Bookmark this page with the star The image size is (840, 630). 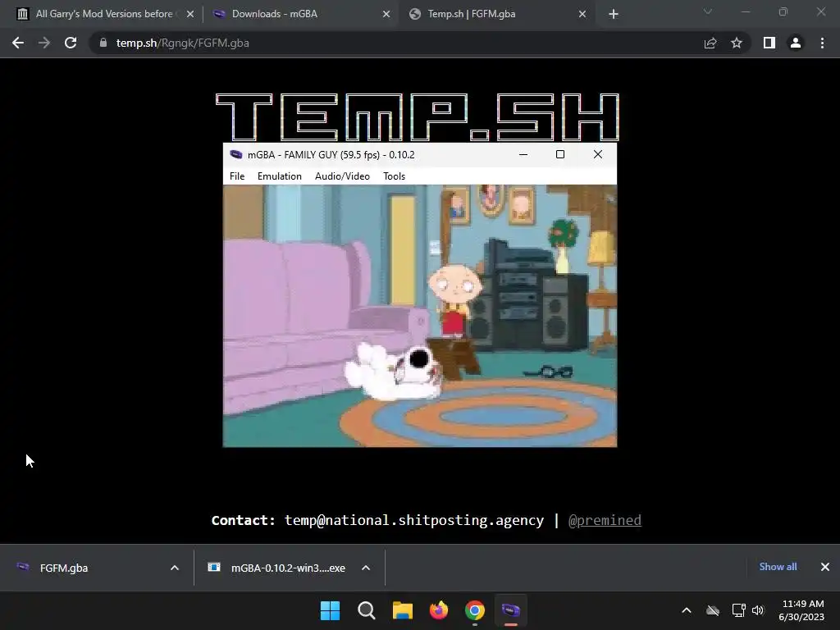tap(737, 43)
